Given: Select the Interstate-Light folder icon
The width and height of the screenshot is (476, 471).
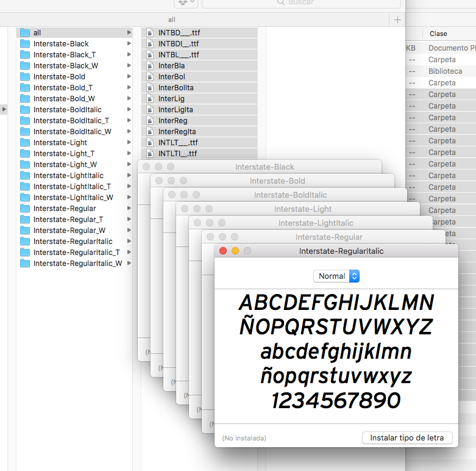Looking at the screenshot, I should pos(25,142).
